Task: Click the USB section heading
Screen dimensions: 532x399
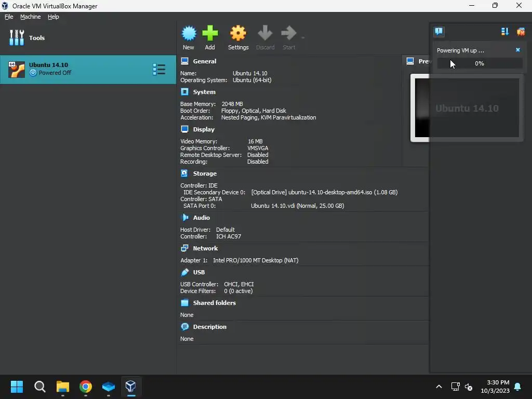Action: tap(199, 272)
